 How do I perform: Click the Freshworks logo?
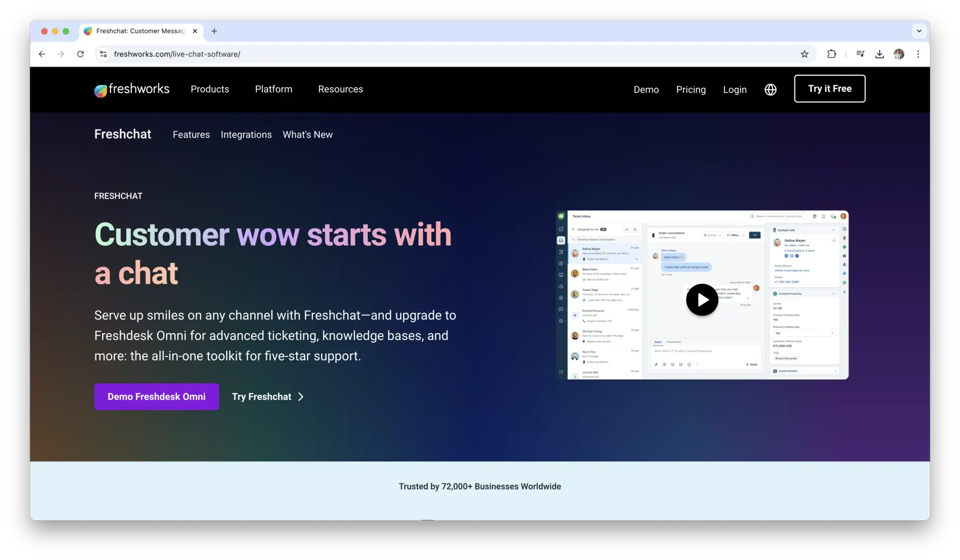[132, 90]
